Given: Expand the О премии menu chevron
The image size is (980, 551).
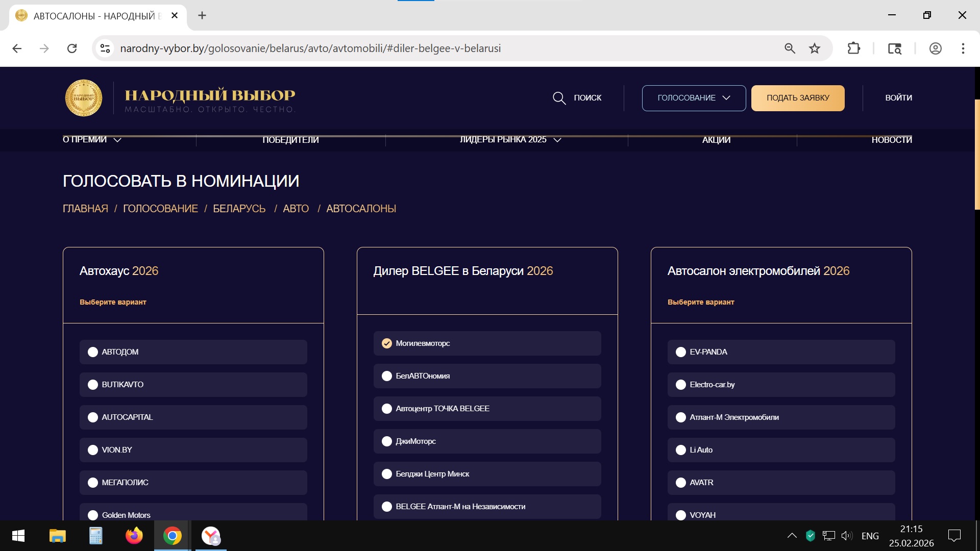Looking at the screenshot, I should pyautogui.click(x=117, y=140).
